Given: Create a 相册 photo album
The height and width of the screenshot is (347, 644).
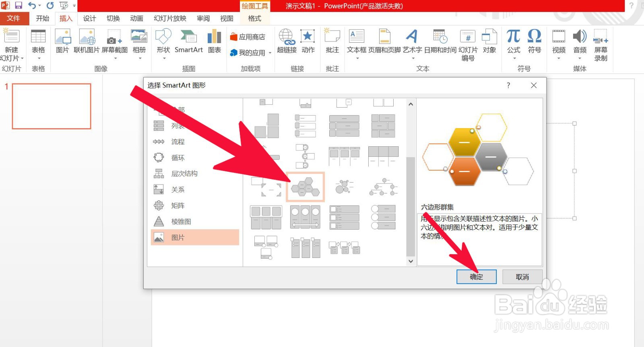Looking at the screenshot, I should [139, 44].
